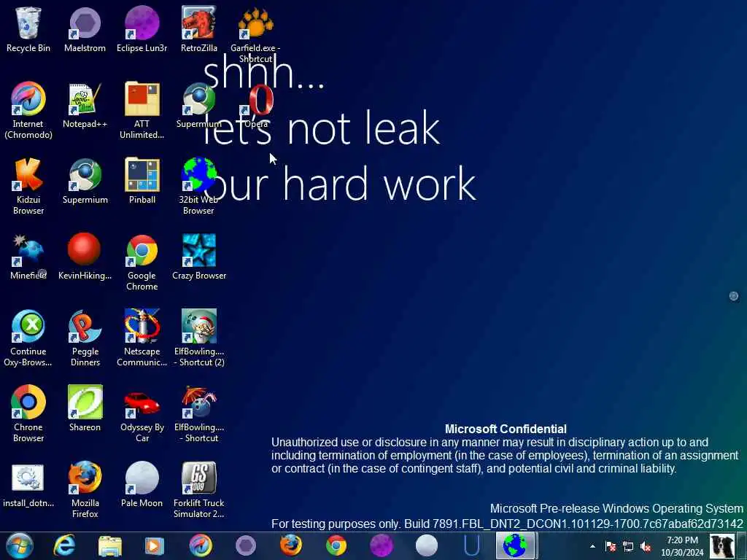Switch to the active globe browser taskbar button
The width and height of the screenshot is (747, 560).
pos(517,545)
